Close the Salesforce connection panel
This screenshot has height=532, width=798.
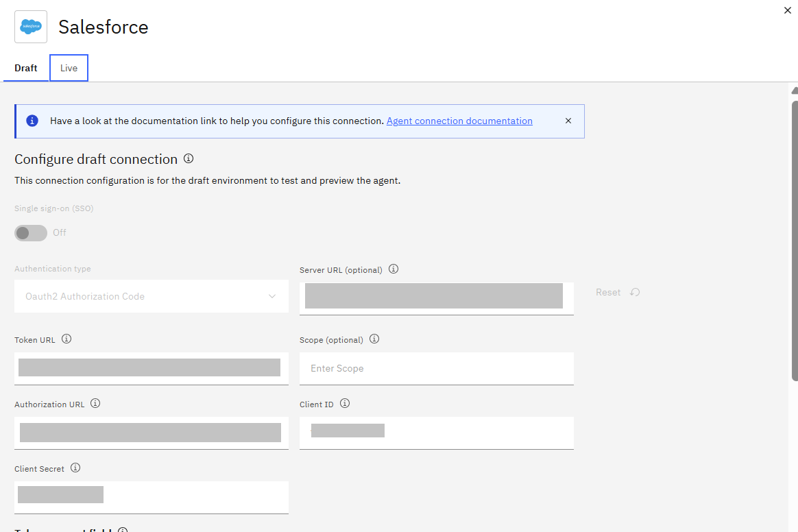point(787,10)
